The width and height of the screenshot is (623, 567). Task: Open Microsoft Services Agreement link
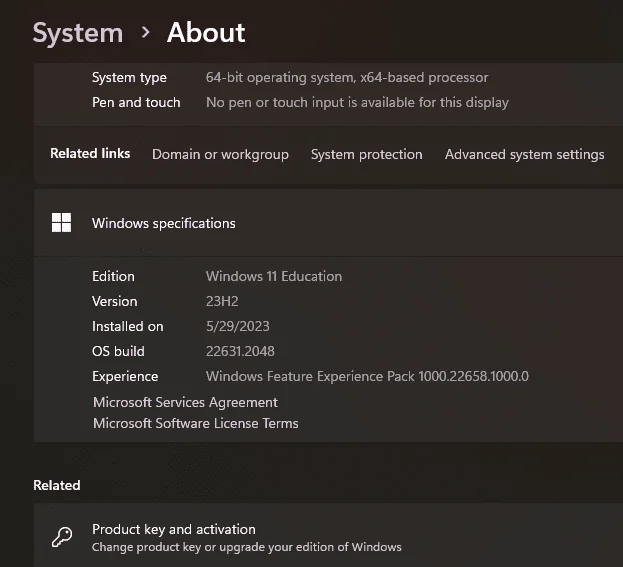185,402
